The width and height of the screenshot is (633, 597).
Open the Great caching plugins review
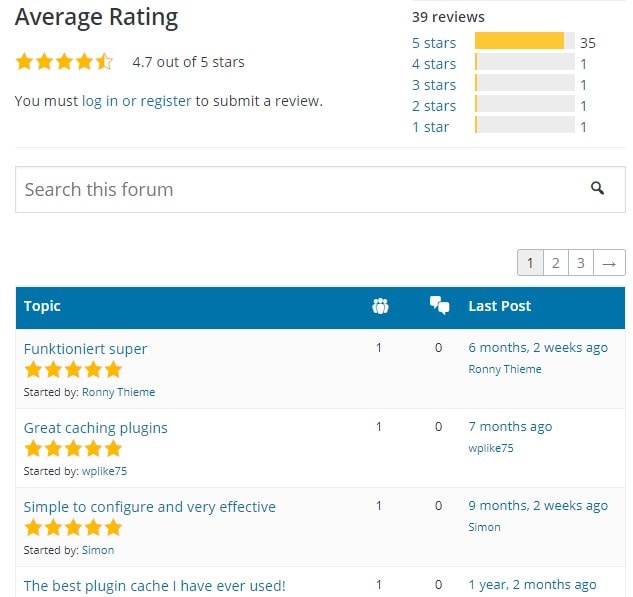(96, 428)
